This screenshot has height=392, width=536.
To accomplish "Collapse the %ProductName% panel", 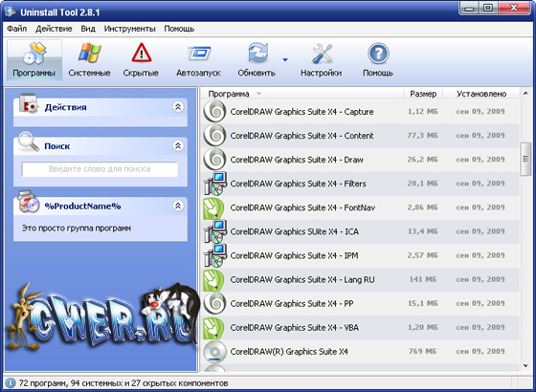I will (178, 206).
